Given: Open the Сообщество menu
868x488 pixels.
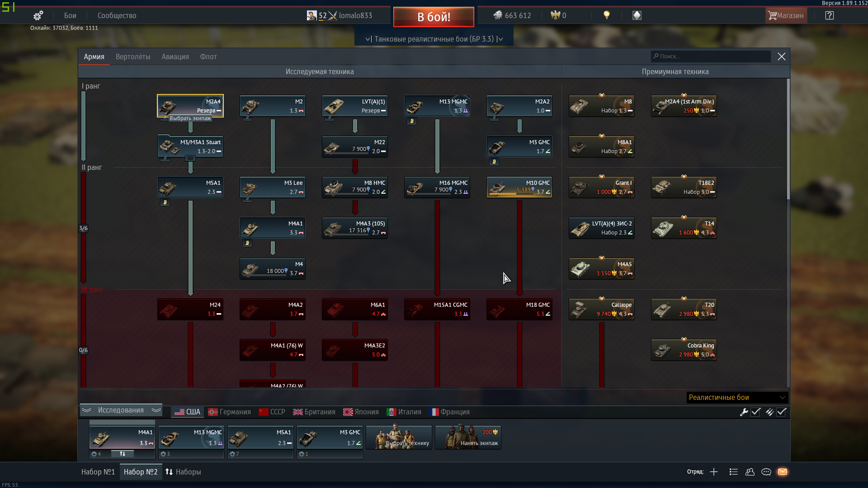Looking at the screenshot, I should [x=117, y=15].
